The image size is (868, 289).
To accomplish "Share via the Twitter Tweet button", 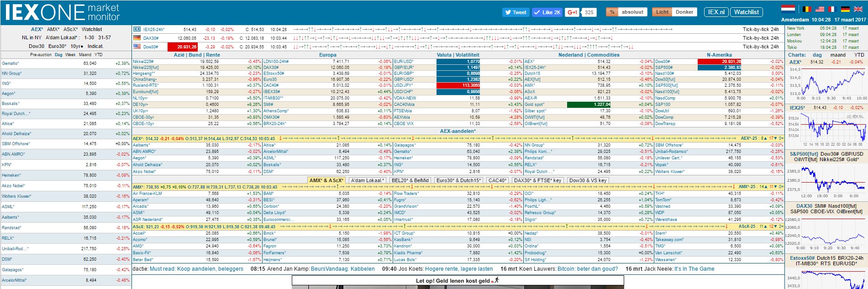I will pos(516,12).
